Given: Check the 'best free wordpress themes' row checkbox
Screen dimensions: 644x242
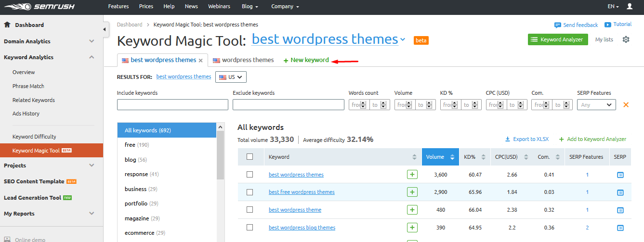Looking at the screenshot, I should click(250, 192).
